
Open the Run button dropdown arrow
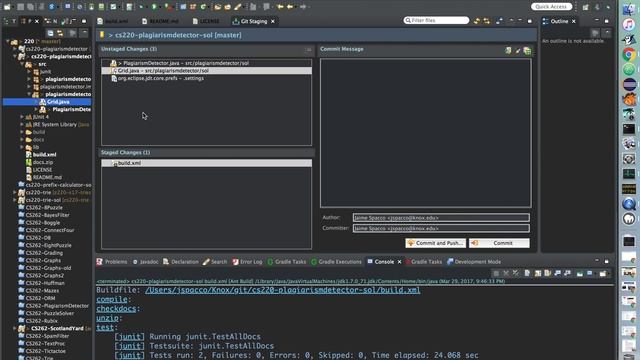point(160,7)
